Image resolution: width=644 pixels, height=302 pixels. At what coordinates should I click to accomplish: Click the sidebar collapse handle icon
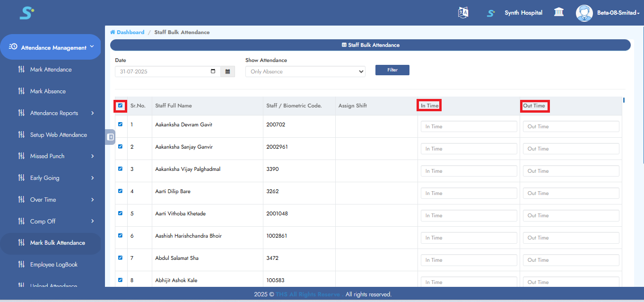pos(110,137)
